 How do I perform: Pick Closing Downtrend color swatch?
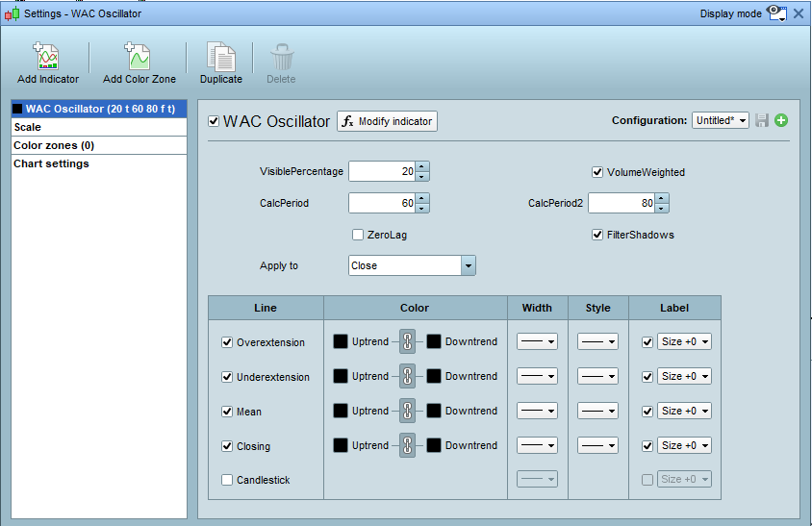tap(434, 445)
